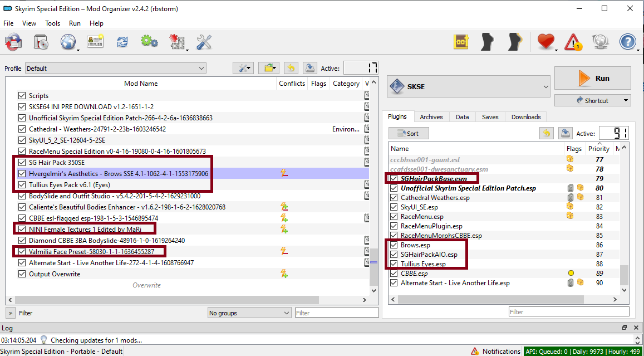This screenshot has width=644, height=356.
Task: Click conflict flag of Hvergelmir's Aesthetics Brows
Action: click(283, 173)
